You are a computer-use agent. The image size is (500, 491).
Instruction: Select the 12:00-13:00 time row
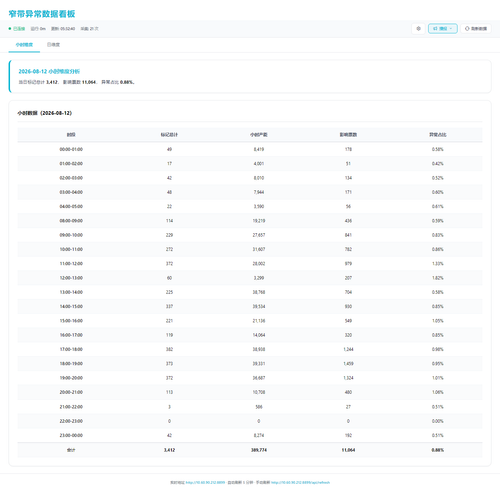[x=250, y=278]
